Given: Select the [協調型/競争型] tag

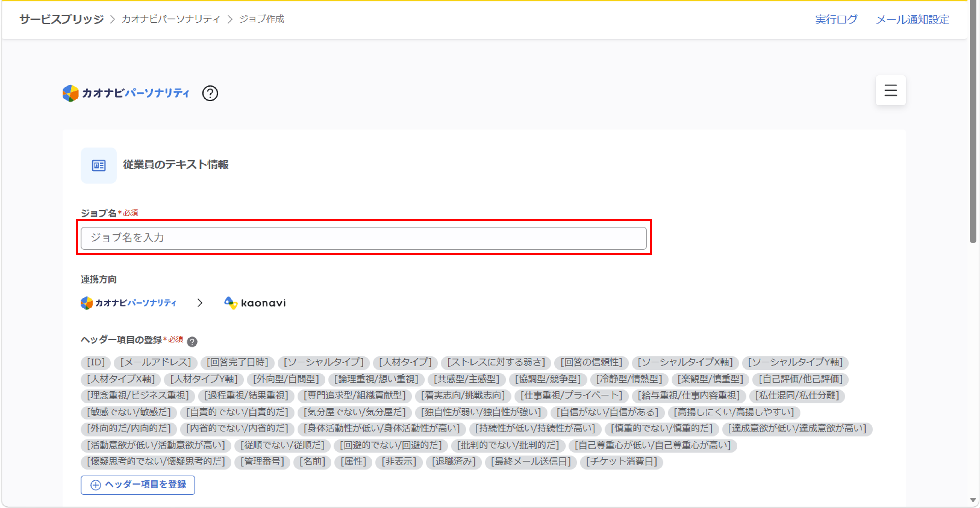Looking at the screenshot, I should 548,379.
